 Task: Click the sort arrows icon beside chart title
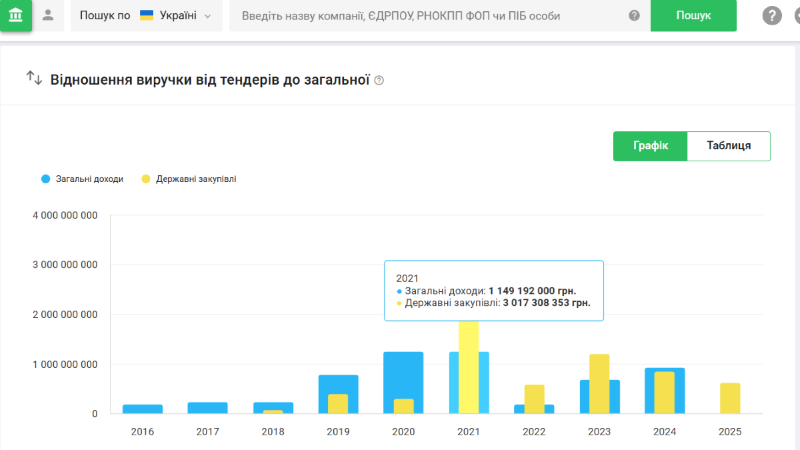tap(34, 79)
